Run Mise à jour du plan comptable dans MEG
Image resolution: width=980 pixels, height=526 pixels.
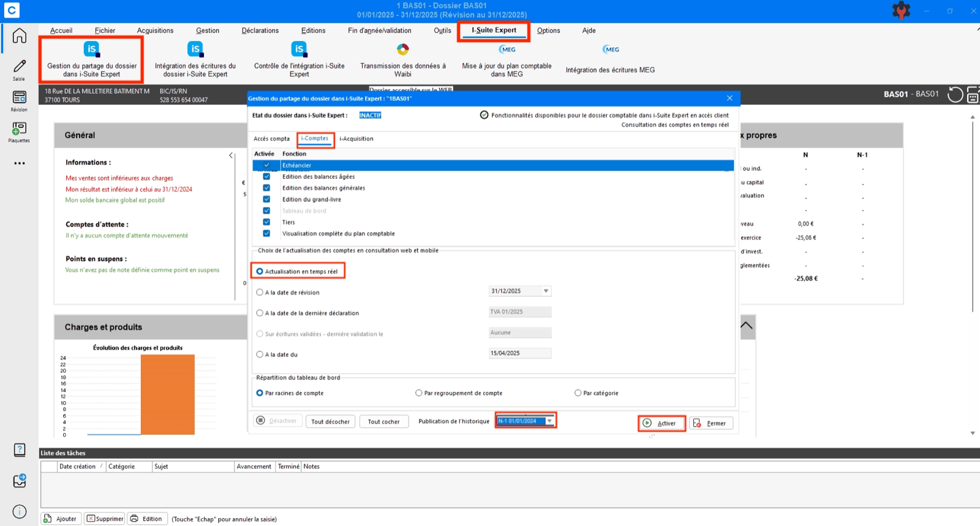click(507, 59)
